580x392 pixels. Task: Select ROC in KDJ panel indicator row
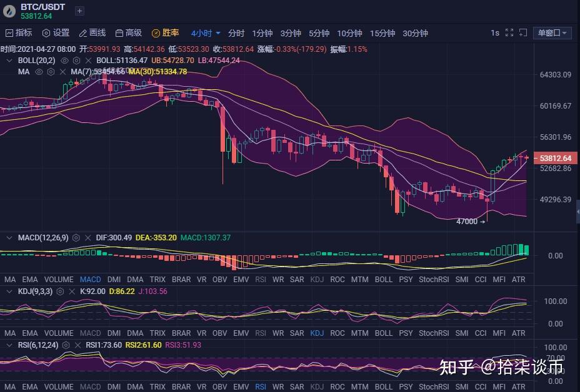click(337, 333)
